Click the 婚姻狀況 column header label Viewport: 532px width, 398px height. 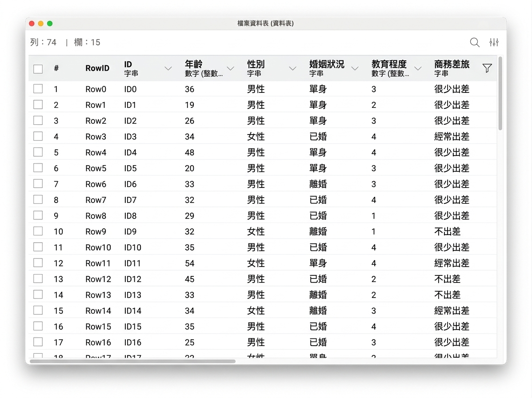click(327, 64)
